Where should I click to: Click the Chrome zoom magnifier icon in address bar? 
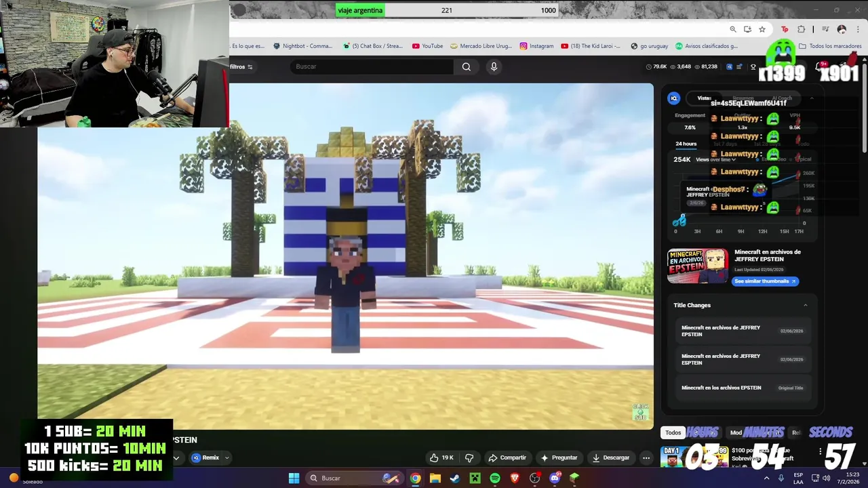[733, 29]
